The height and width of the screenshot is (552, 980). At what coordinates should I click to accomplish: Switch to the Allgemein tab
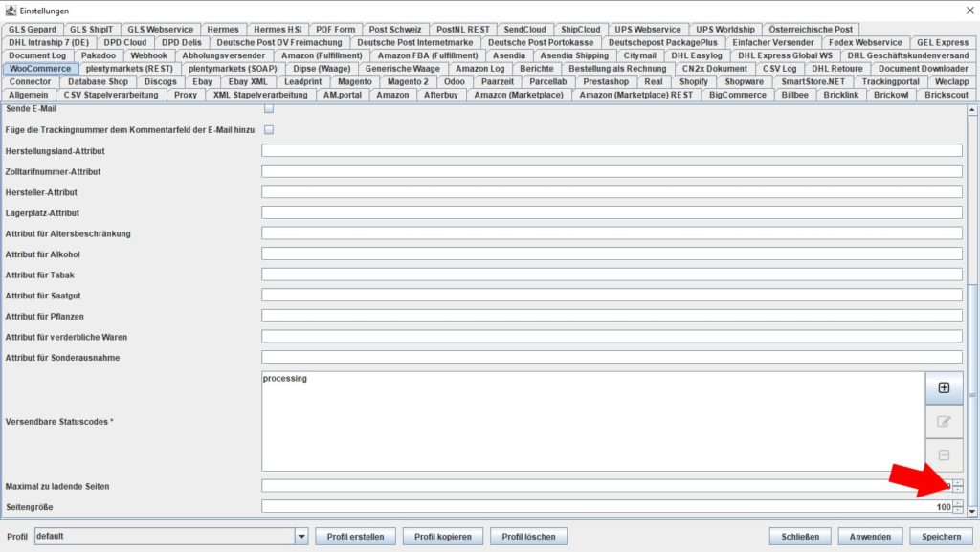(x=28, y=95)
